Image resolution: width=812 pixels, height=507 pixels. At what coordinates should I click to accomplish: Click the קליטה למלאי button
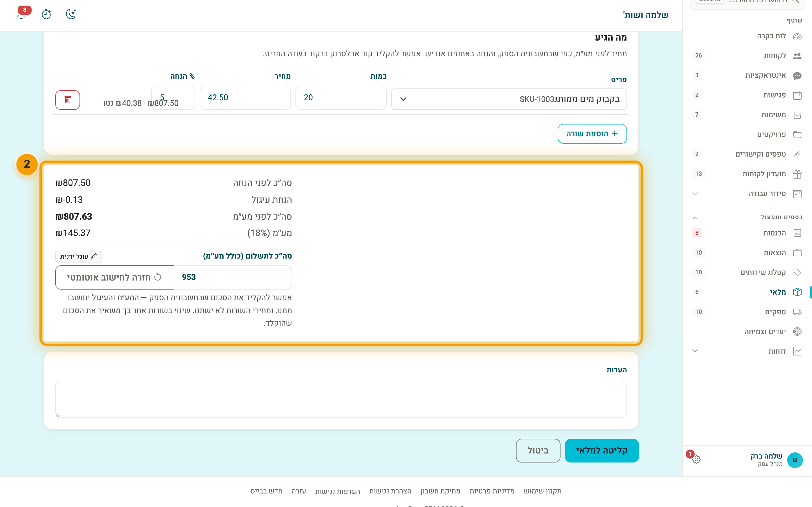point(602,450)
